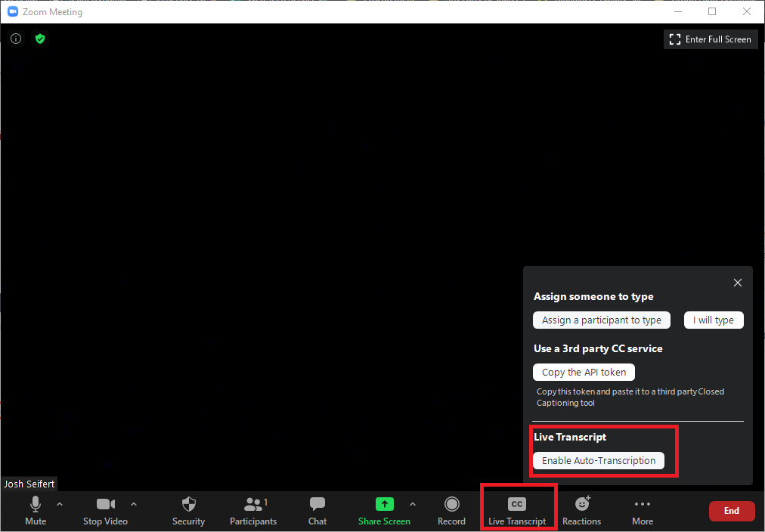Image resolution: width=765 pixels, height=532 pixels.
Task: Expand video options arrow next to Stop Video
Action: [134, 504]
